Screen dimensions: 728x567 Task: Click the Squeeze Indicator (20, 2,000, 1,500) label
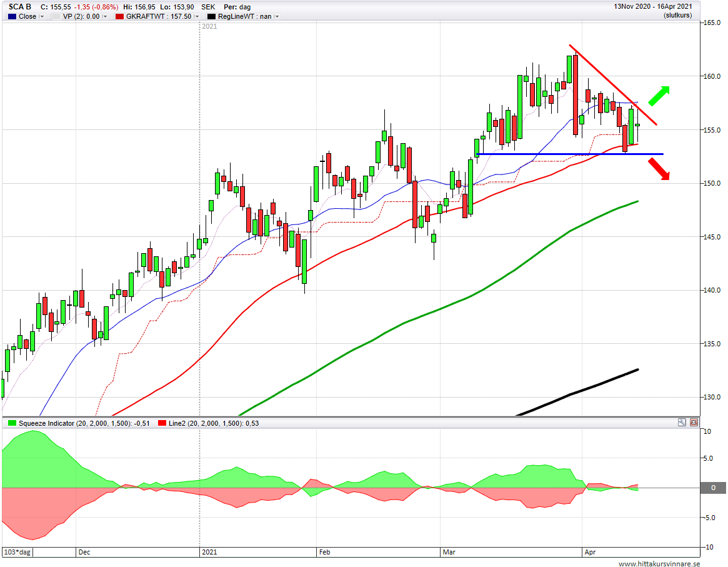(84, 423)
